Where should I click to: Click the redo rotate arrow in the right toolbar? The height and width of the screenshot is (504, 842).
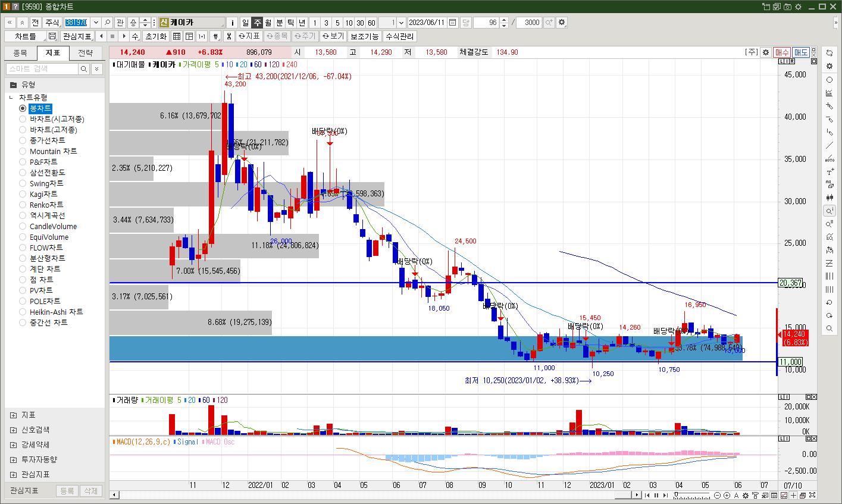tap(830, 315)
